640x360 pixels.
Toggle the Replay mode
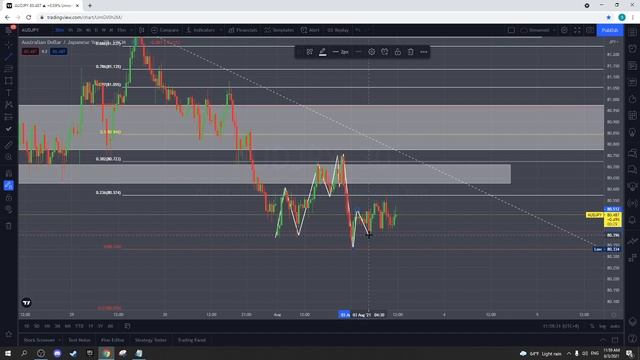coord(338,30)
